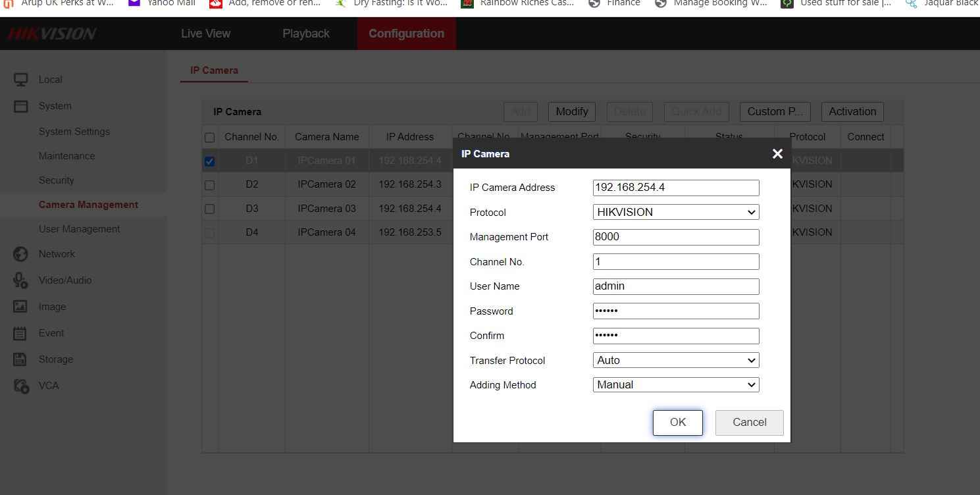Switch to the Playback tab
980x495 pixels.
click(306, 34)
